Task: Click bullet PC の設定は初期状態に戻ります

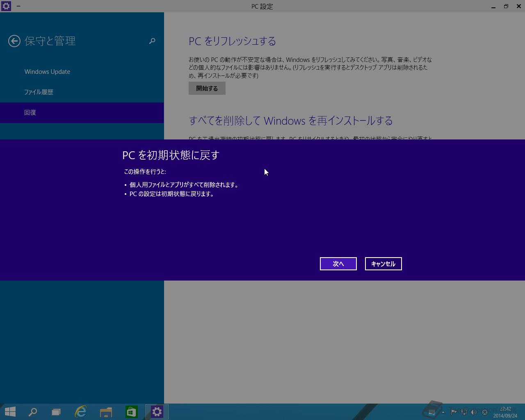Action: tap(172, 194)
